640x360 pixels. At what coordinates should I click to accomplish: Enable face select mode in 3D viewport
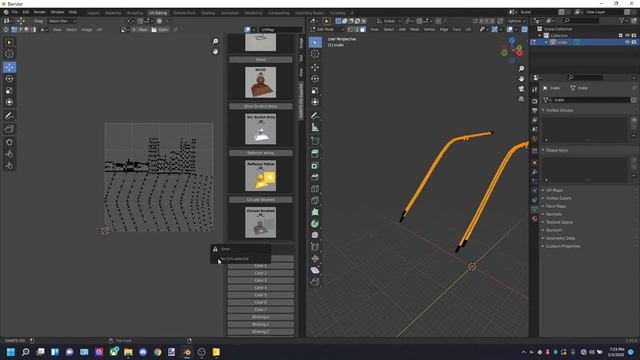coord(362,29)
